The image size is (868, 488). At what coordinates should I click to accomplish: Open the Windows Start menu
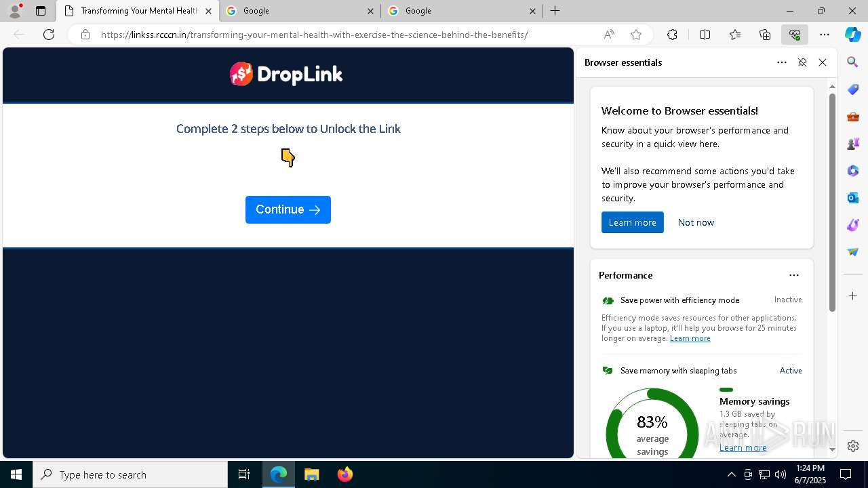[16, 474]
